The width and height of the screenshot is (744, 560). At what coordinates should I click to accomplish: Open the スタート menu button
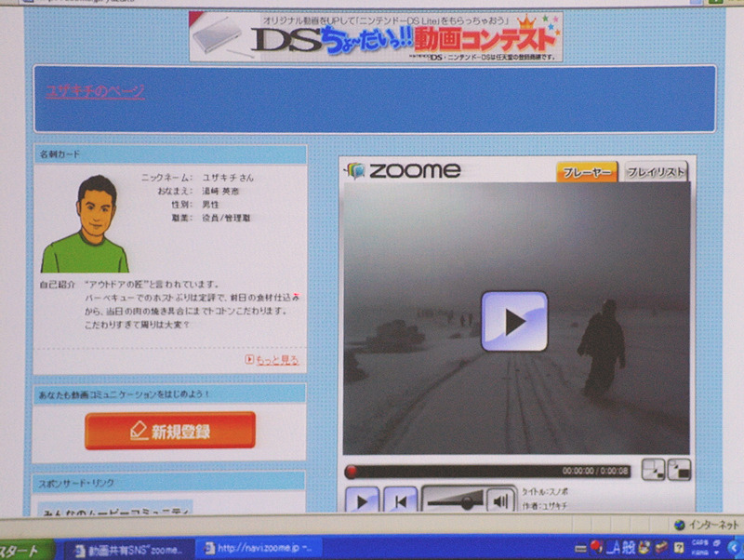click(25, 550)
